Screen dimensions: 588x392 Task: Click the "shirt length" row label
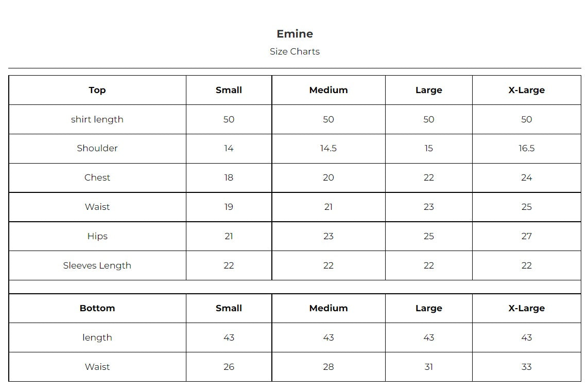(97, 119)
